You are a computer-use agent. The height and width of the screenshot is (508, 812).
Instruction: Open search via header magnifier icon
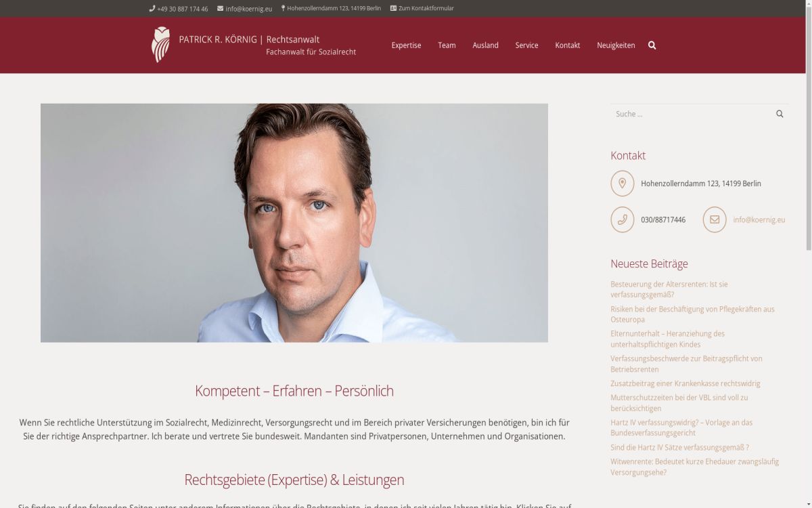[652, 45]
